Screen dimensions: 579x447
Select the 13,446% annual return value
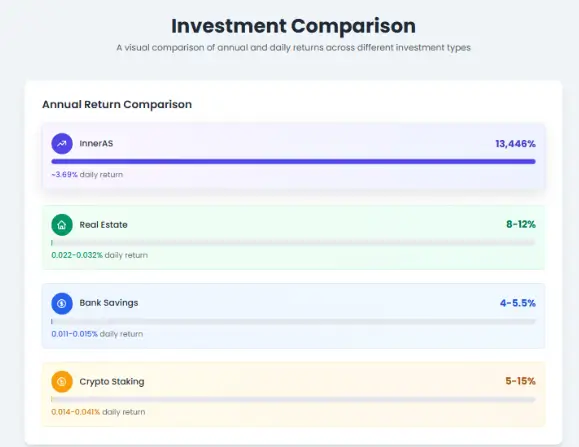[x=515, y=144]
